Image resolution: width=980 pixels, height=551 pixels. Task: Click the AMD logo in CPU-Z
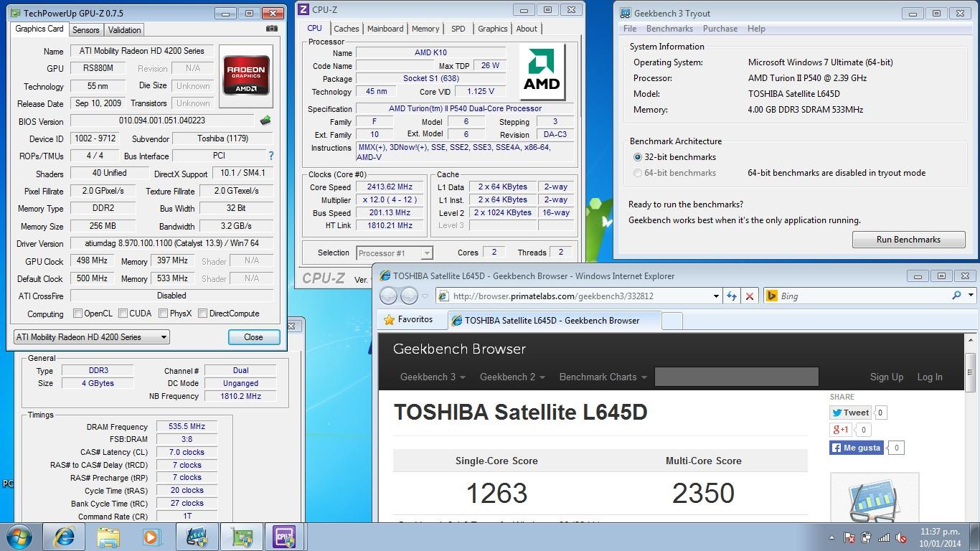click(x=542, y=72)
